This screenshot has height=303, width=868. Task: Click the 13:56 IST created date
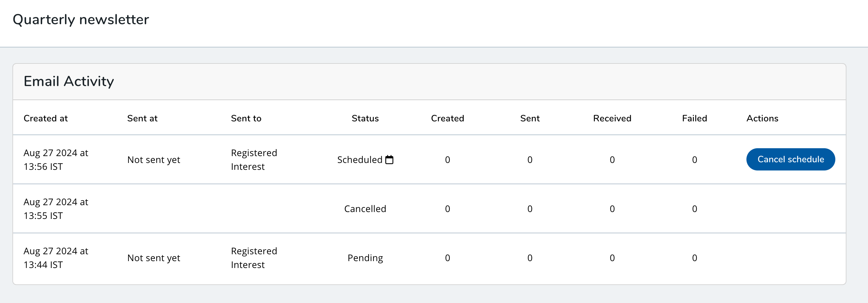56,160
